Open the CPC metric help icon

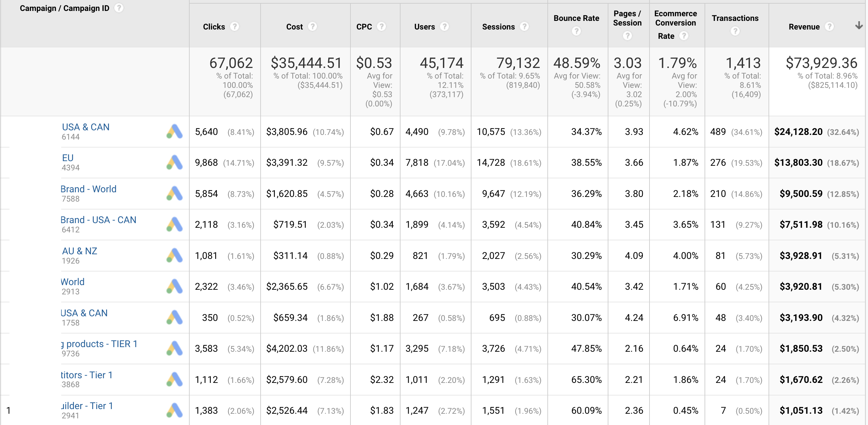coord(382,27)
